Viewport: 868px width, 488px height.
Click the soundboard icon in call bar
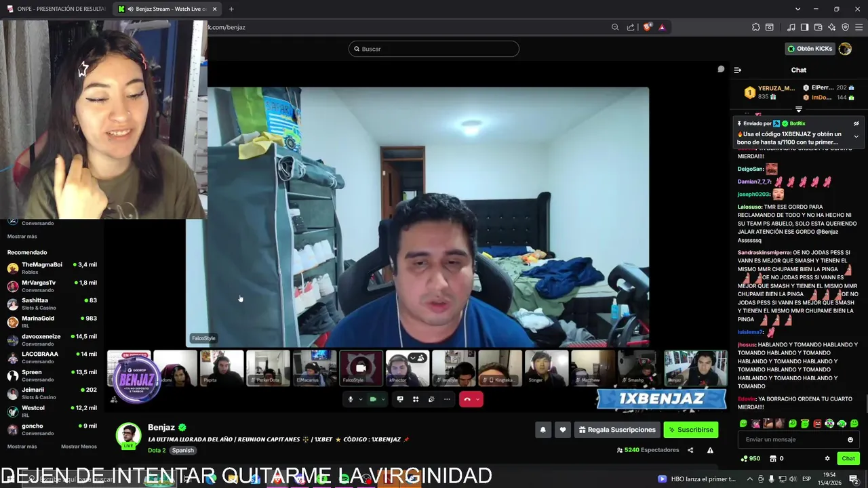pos(431,399)
